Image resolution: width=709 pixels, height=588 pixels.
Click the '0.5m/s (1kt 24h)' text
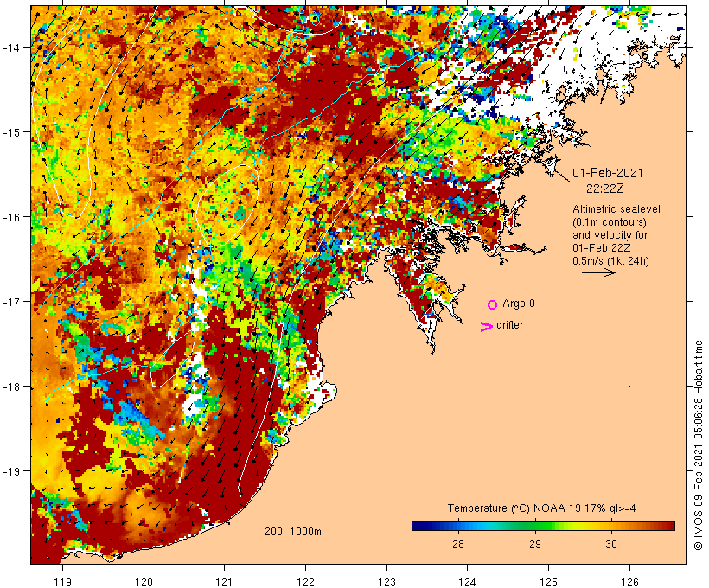610,261
